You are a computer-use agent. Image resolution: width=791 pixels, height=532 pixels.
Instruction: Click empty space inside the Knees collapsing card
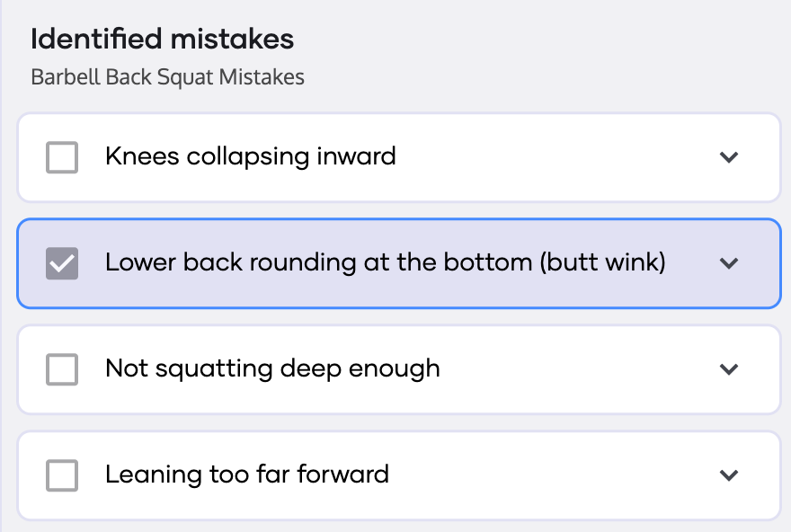[x=557, y=157]
